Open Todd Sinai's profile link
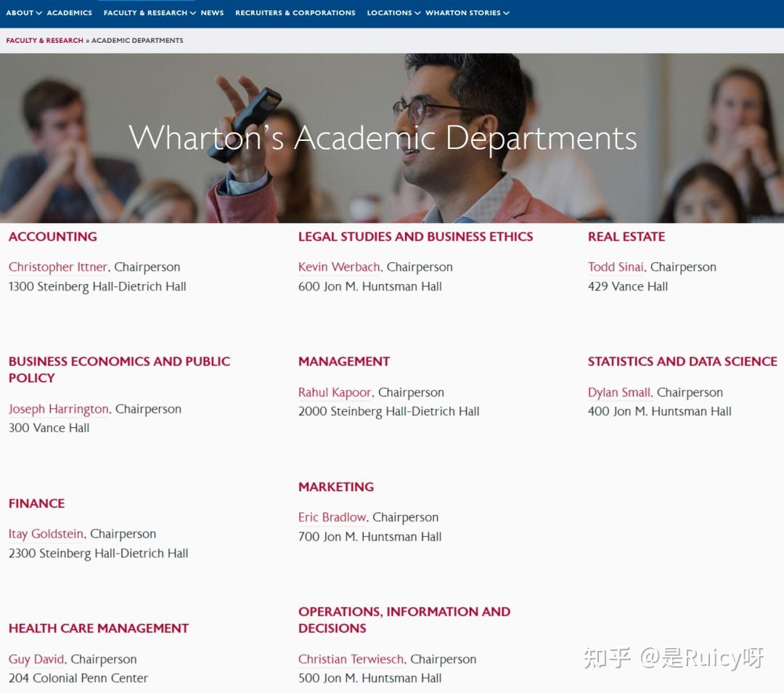Viewport: 784px width, 693px height. coord(616,267)
